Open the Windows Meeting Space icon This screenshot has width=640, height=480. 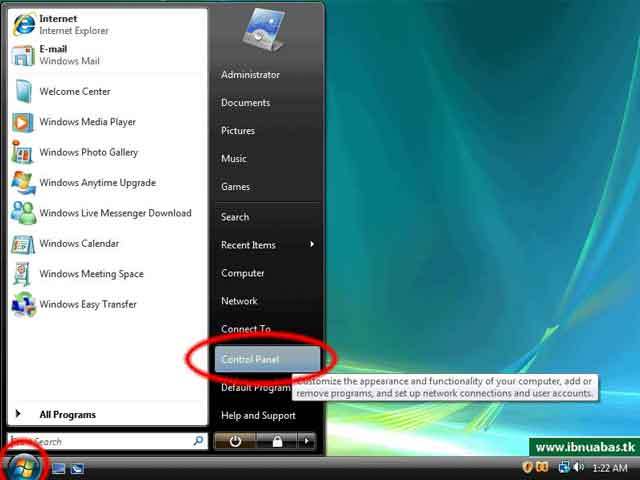22,273
